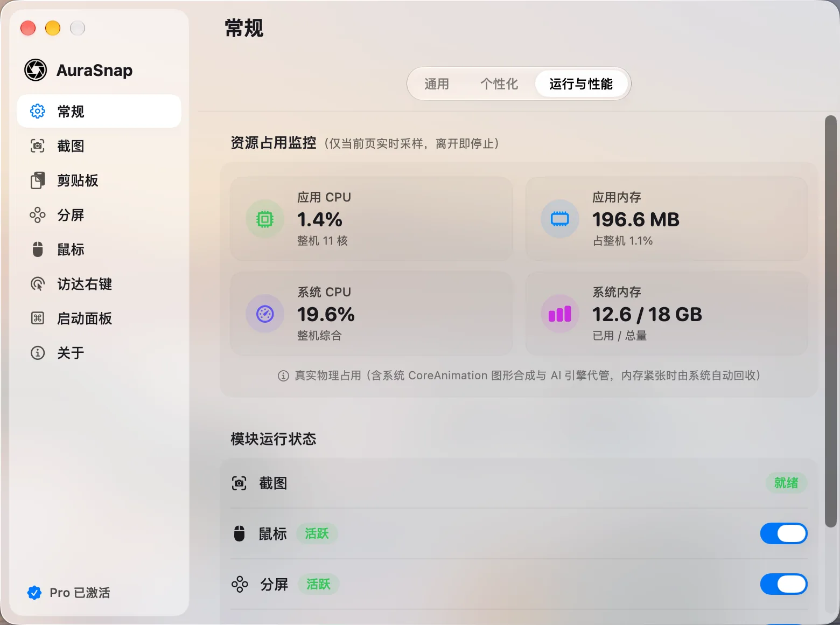This screenshot has width=840, height=625.
Task: Open the 关于 sidebar section
Action: (x=99, y=352)
